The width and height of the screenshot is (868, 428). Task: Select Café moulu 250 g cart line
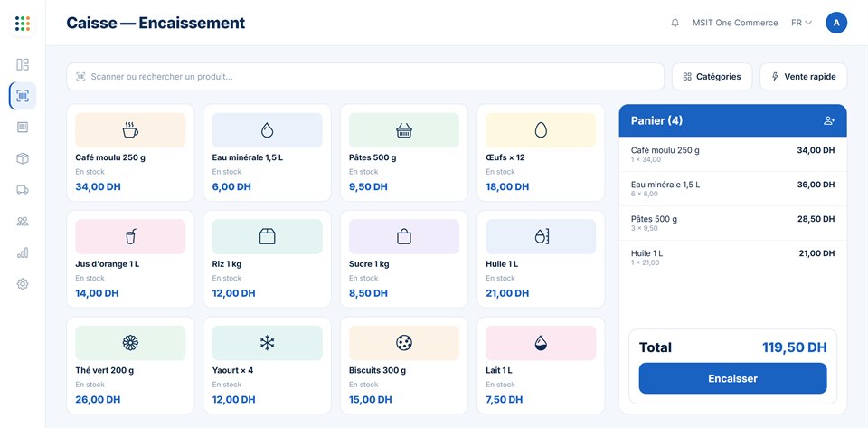pyautogui.click(x=733, y=154)
